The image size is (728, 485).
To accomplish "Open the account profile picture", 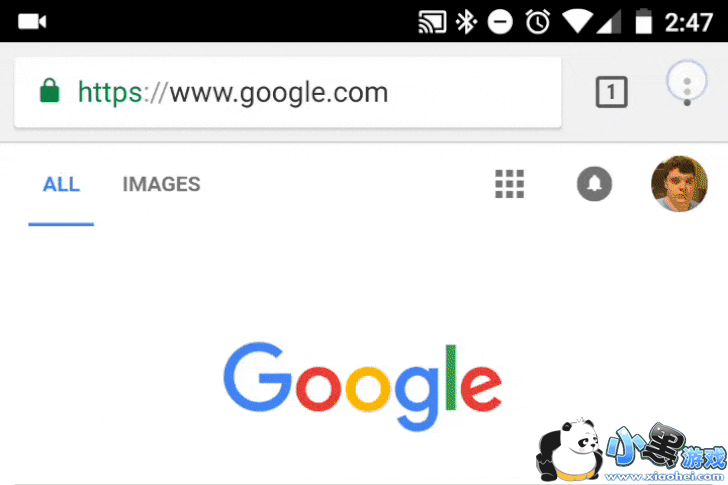I will click(x=679, y=184).
